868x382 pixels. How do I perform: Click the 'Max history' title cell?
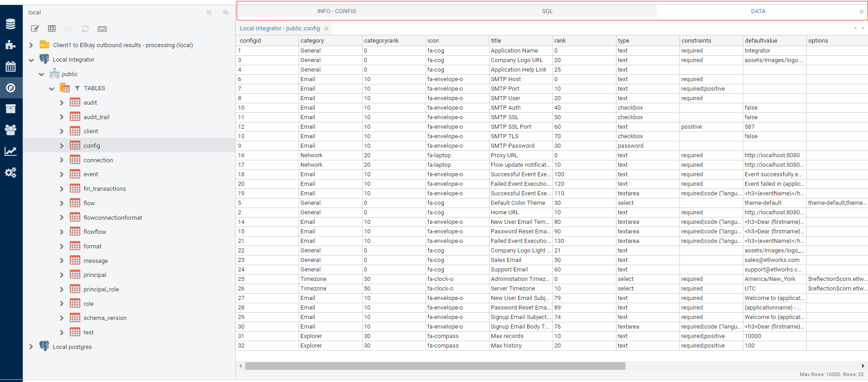(x=521, y=346)
